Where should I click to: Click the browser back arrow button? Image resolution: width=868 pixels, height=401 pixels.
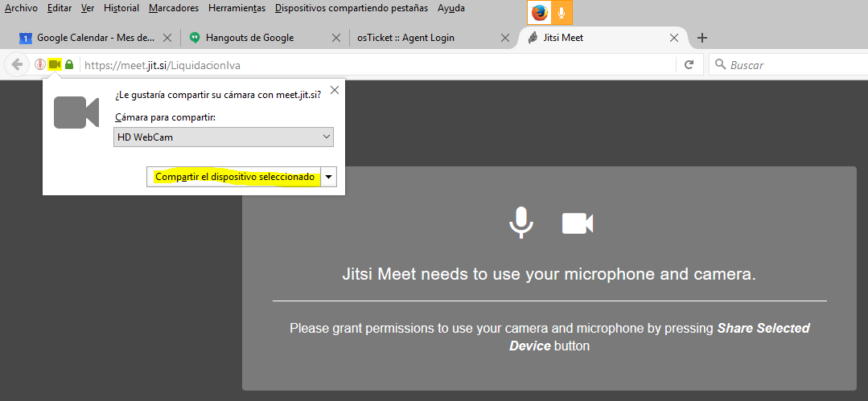pos(17,65)
